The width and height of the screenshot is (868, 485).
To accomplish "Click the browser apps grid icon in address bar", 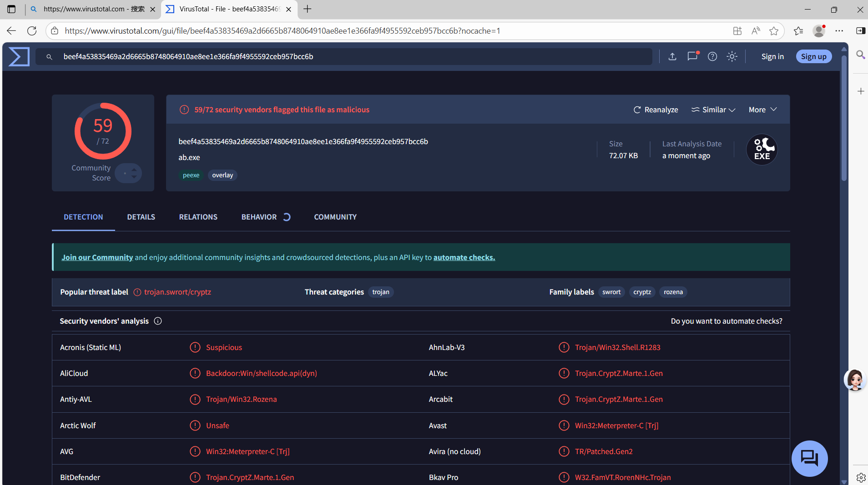I will 737,31.
